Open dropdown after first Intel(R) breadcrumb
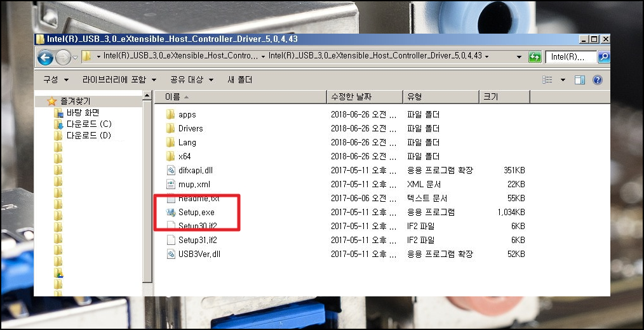This screenshot has width=644, height=330. click(263, 56)
